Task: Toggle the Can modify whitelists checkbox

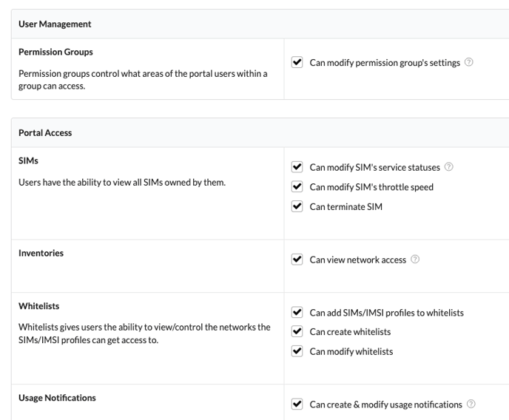Action: pos(297,351)
